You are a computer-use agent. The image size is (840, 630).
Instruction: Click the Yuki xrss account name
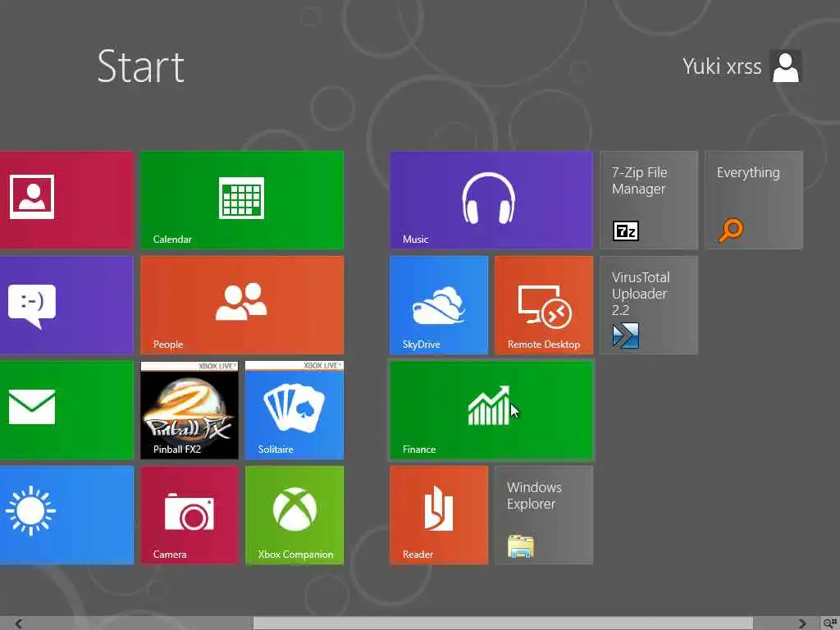pos(722,66)
